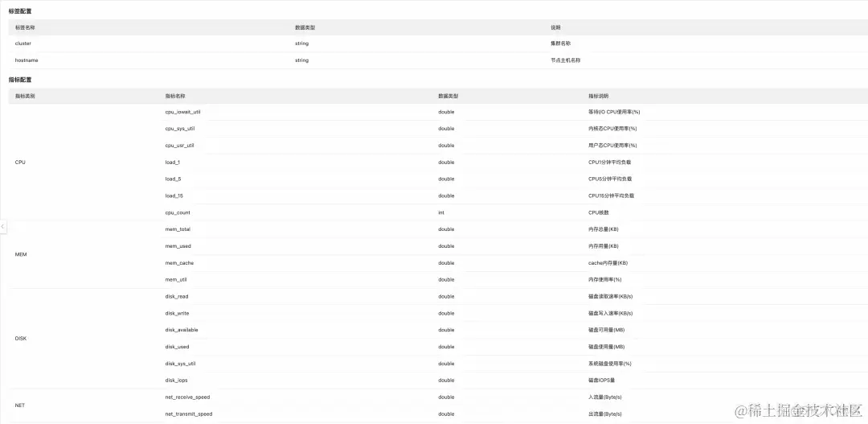Viewport: 868px width, 424px height.
Task: Click the cpu_count metric name
Action: coord(178,212)
